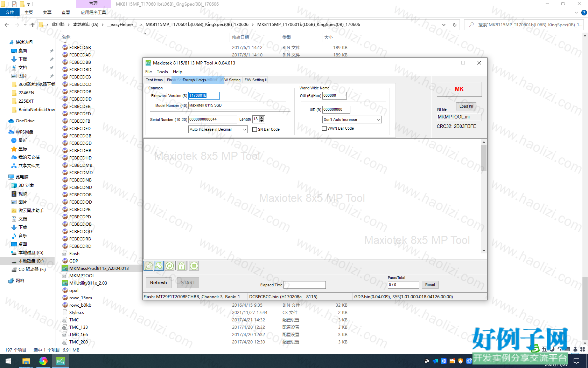Open the notification center icon
The image size is (588, 368).
tap(576, 361)
